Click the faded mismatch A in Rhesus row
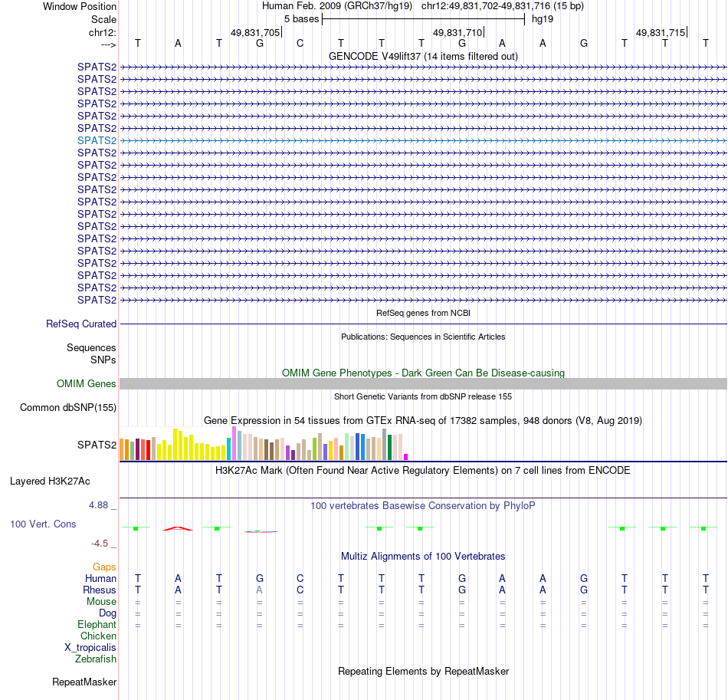 260,590
